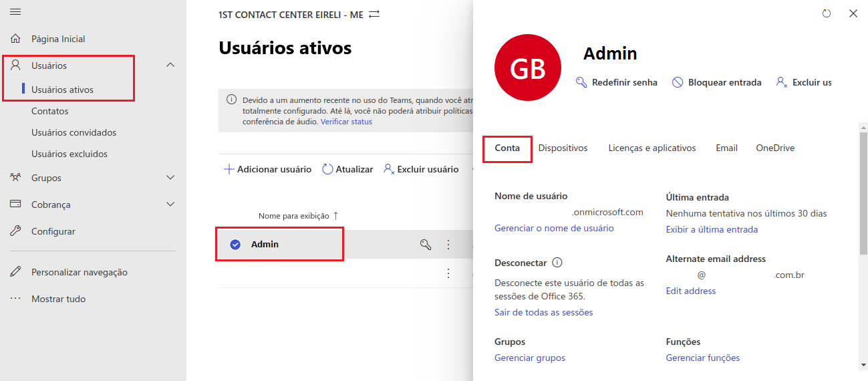The image size is (868, 381).
Task: Expand the Grupos navigation section
Action: click(170, 178)
